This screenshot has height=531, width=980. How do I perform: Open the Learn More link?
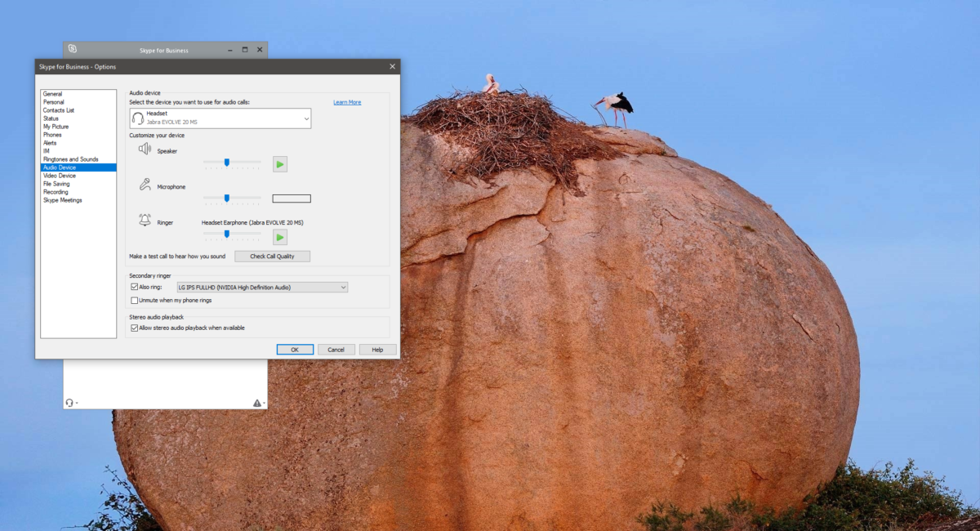347,101
